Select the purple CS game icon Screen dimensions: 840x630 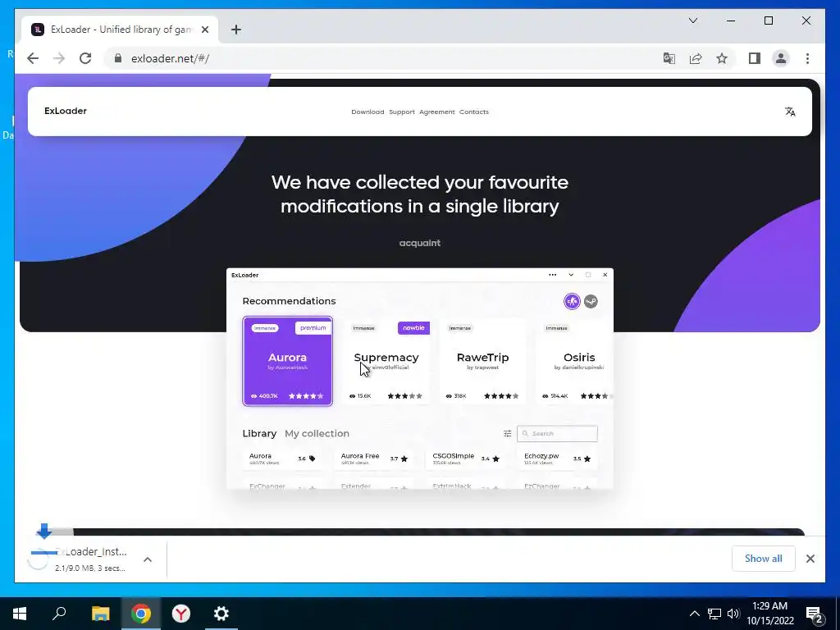click(572, 301)
